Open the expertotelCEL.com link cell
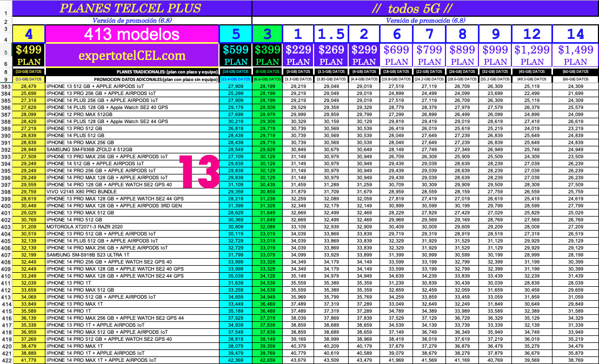 [132, 56]
